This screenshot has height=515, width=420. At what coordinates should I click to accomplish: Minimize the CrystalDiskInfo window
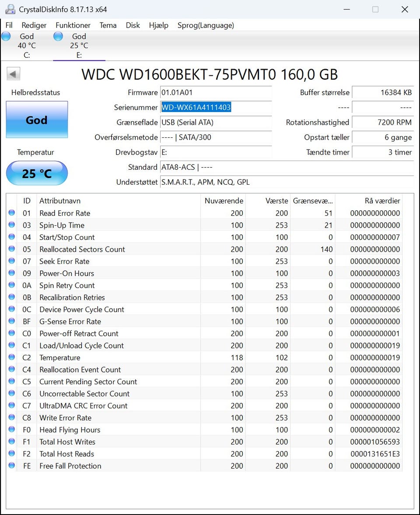346,9
